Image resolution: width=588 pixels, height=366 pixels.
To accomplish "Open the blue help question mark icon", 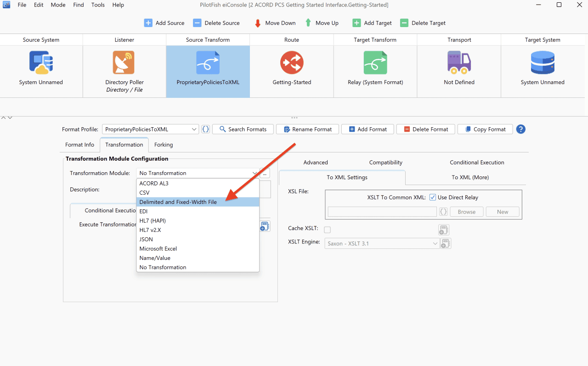I will (x=520, y=129).
